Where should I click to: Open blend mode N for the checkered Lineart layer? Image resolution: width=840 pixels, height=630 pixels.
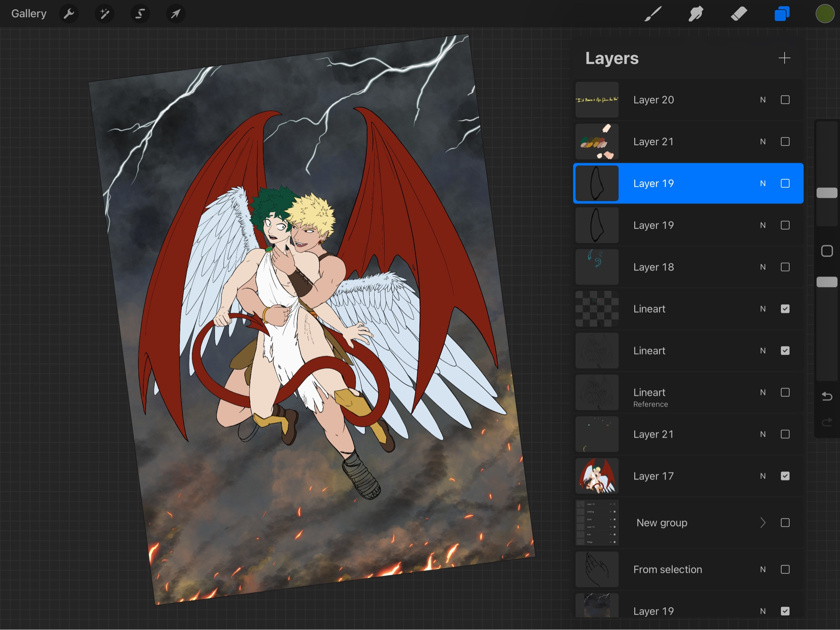click(763, 309)
